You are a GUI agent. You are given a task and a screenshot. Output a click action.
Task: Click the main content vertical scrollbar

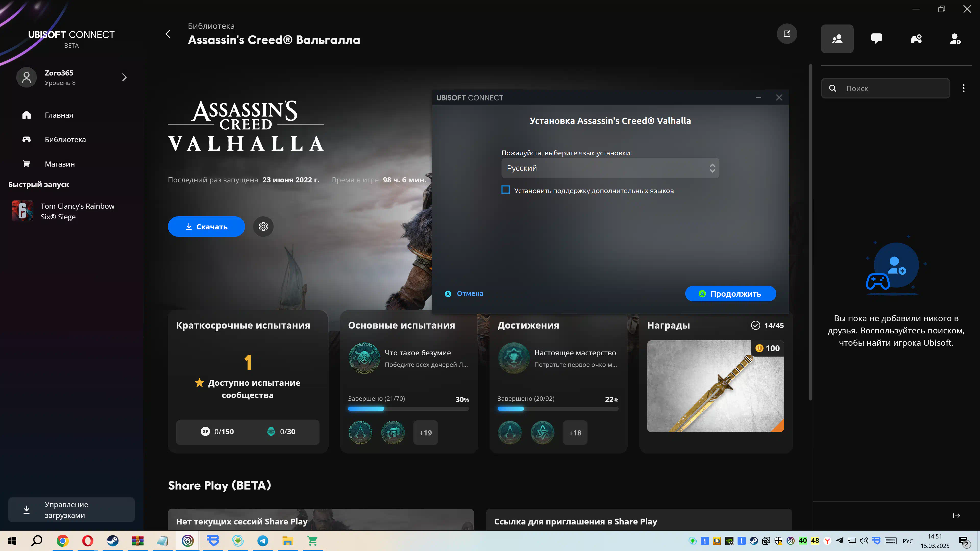810,232
